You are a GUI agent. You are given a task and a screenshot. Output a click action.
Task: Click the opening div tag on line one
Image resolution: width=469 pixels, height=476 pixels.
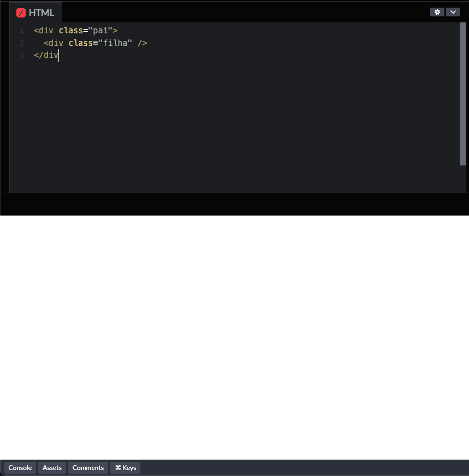tap(46, 31)
